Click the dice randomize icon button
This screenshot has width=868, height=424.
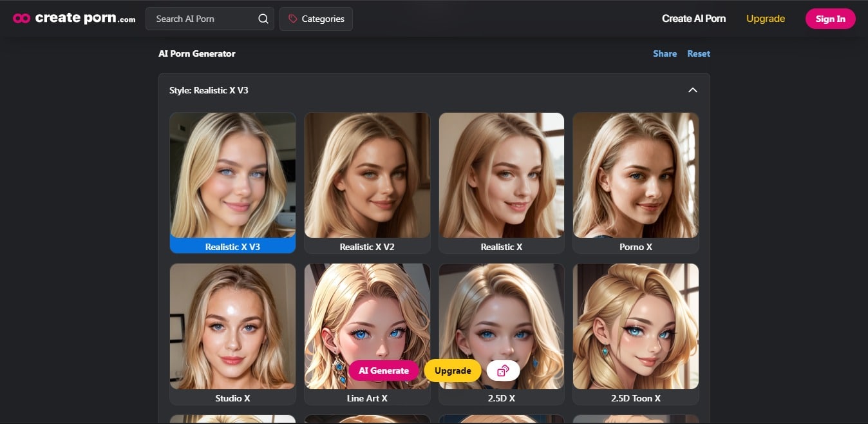pos(504,371)
